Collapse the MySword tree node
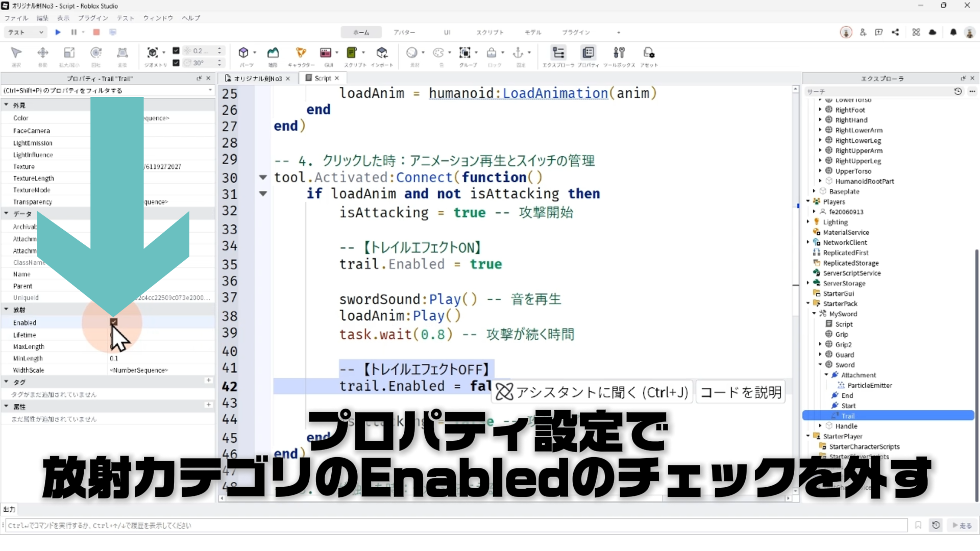This screenshot has width=980, height=551. (814, 314)
